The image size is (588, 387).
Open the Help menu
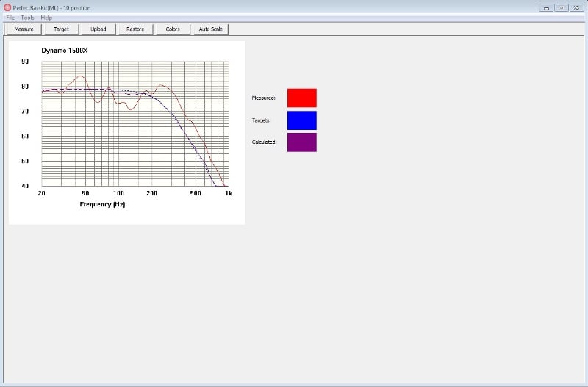pos(46,17)
